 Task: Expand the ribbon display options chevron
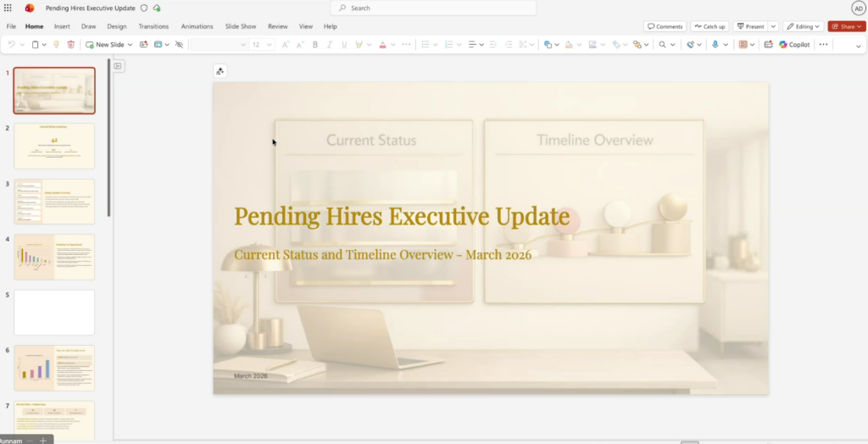(x=859, y=46)
